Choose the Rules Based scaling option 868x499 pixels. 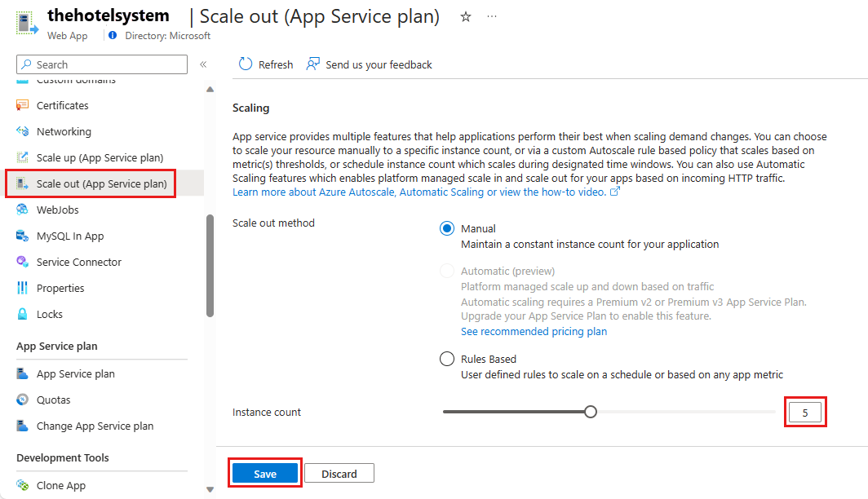(x=447, y=358)
